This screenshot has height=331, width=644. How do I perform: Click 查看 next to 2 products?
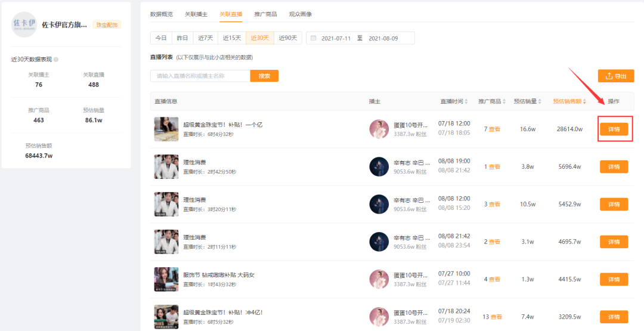[x=494, y=242]
